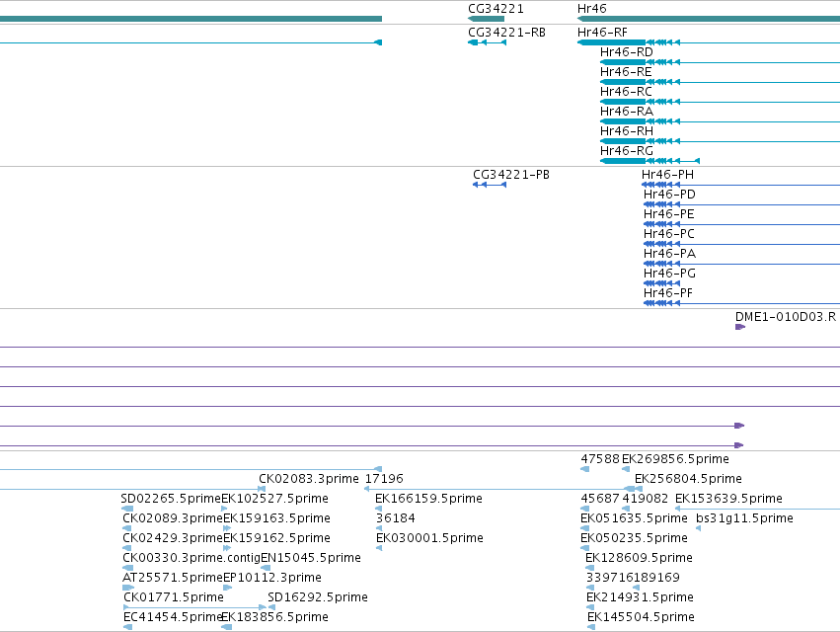Select the EK051635.5prime EST

[634, 518]
